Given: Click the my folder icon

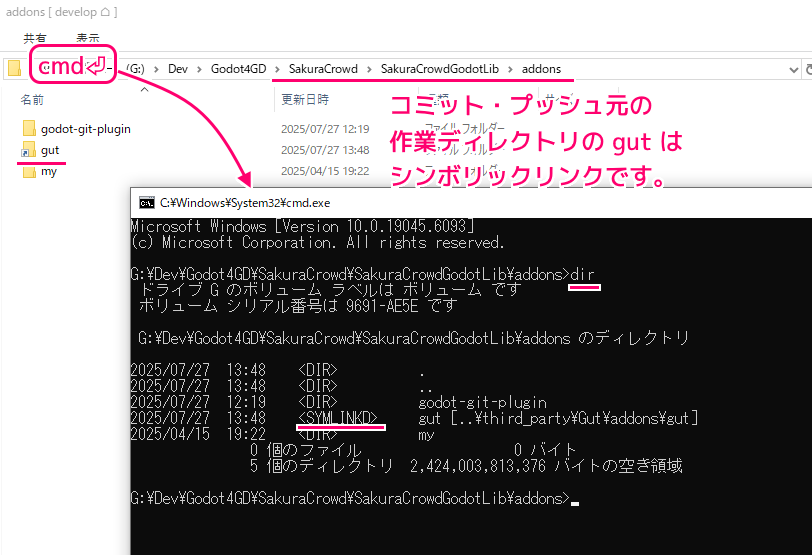Looking at the screenshot, I should pyautogui.click(x=28, y=172).
